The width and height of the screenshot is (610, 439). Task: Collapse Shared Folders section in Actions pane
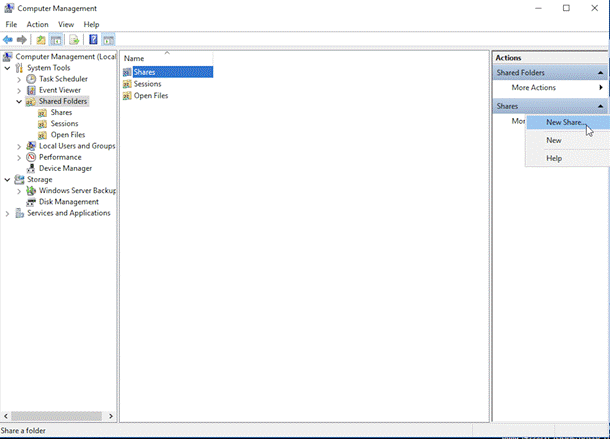[x=600, y=73]
